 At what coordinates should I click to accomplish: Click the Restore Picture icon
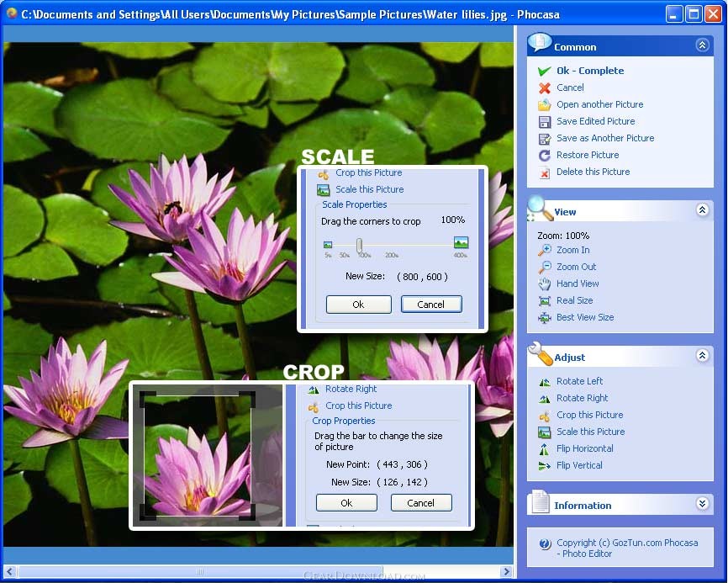[x=544, y=155]
